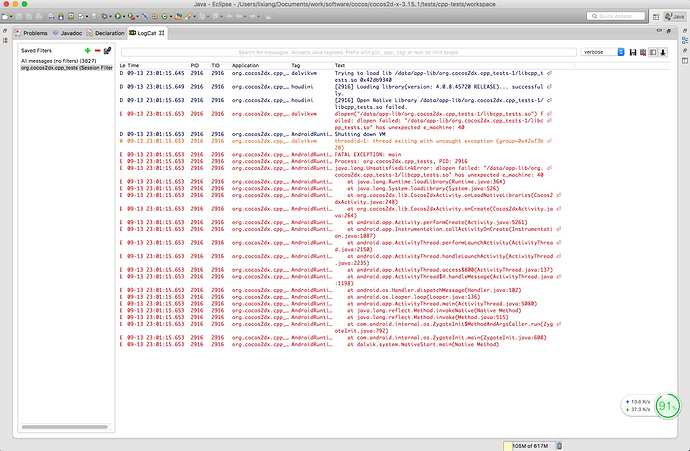This screenshot has height=451, width=690.
Task: Click the Debug bug toolbar icon
Action: pyautogui.click(x=104, y=16)
